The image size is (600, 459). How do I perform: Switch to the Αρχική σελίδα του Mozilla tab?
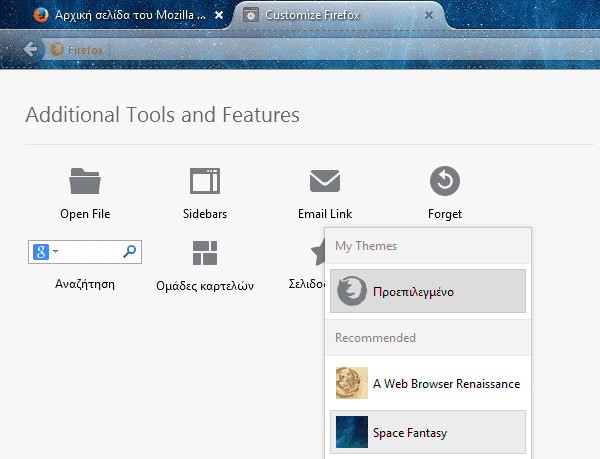click(128, 15)
